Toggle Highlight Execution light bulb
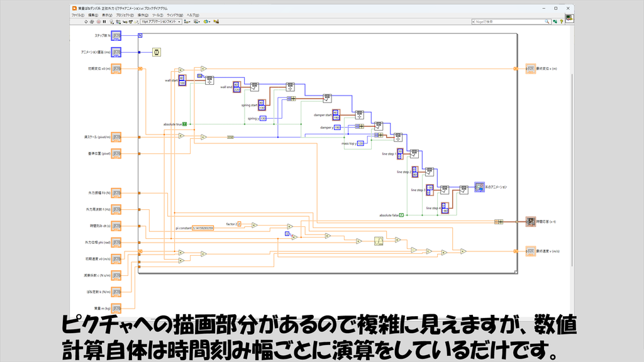 (111, 22)
